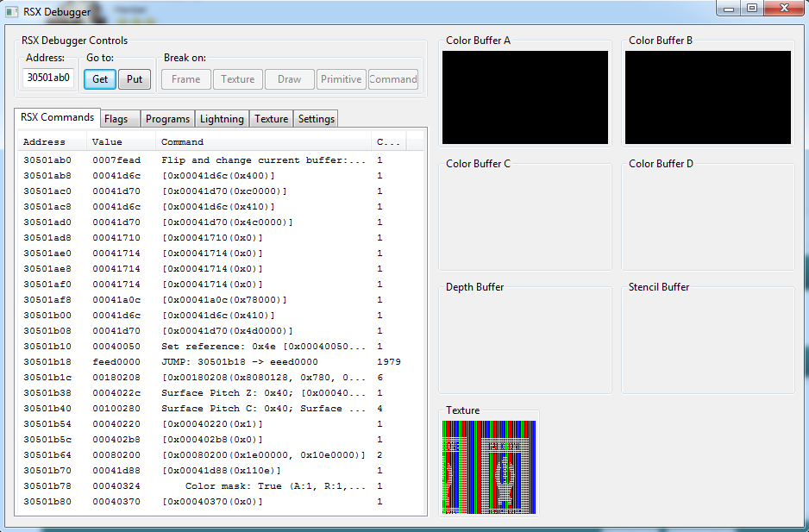Screen dimensions: 809x532
Task: Click the Color Buffer A preview
Action: pyautogui.click(x=525, y=97)
